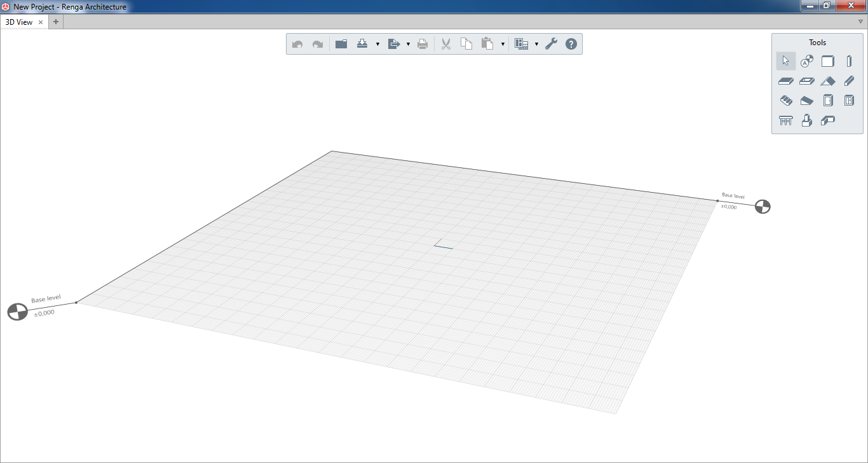This screenshot has width=868, height=463.
Task: Select the Floor slab tool
Action: pos(786,81)
